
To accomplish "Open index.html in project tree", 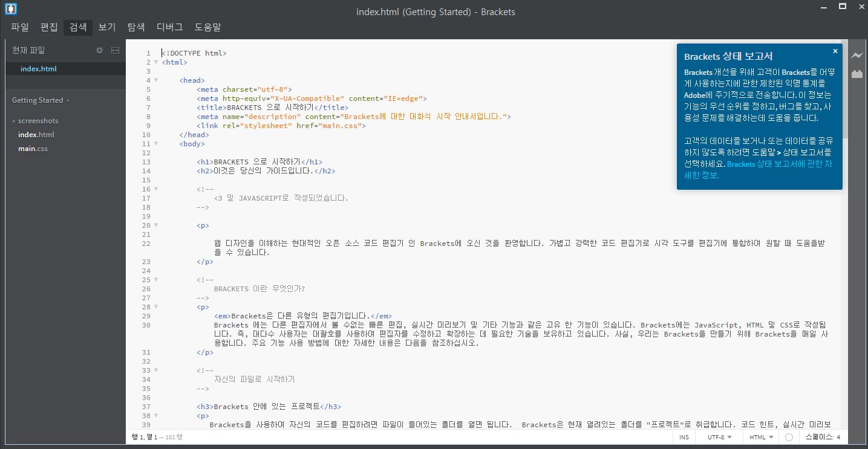I will point(36,135).
